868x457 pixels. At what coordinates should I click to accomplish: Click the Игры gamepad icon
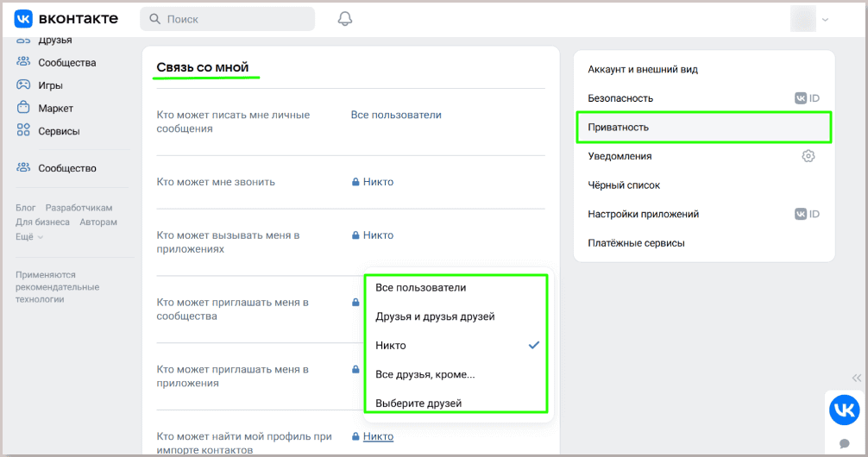coord(23,85)
